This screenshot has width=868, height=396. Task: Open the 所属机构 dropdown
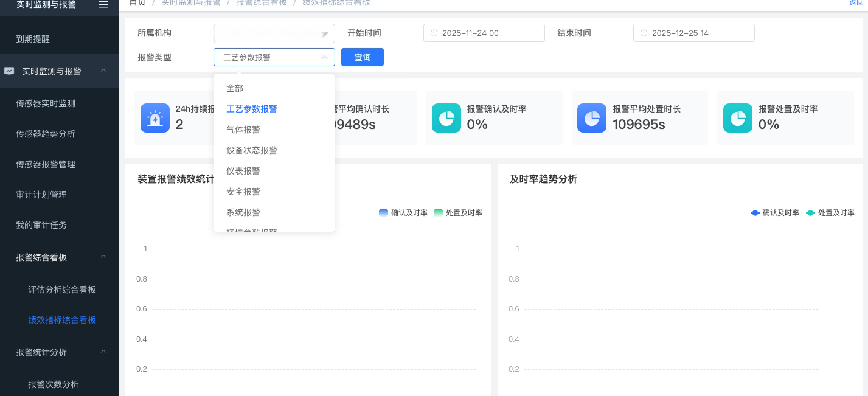274,33
